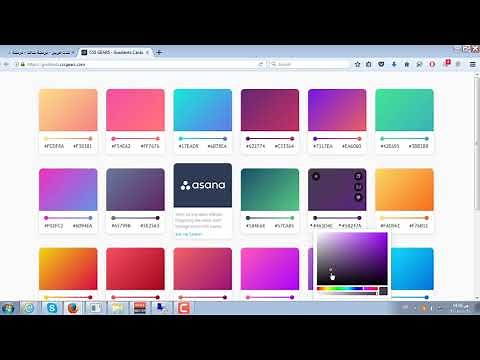Click the Search box in Firefox toolbar

coord(309,64)
